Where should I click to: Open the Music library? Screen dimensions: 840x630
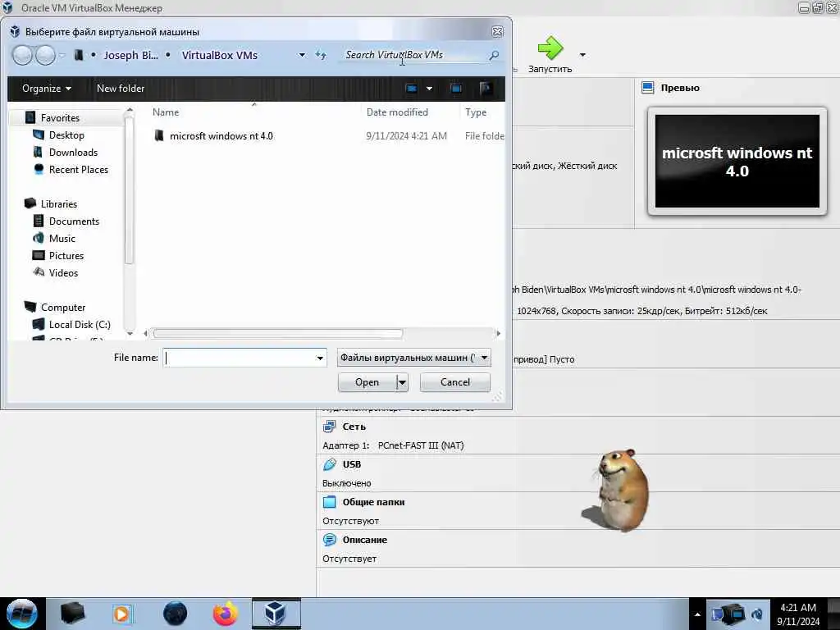[x=62, y=239]
